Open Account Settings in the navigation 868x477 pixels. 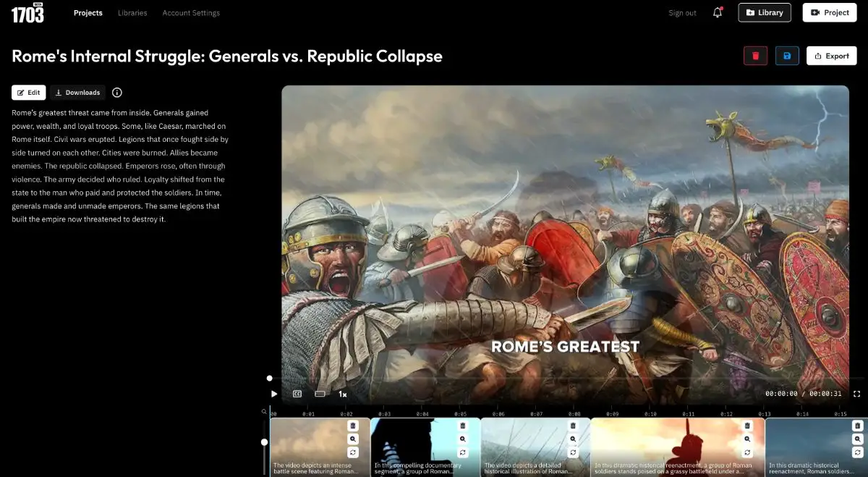(x=191, y=13)
